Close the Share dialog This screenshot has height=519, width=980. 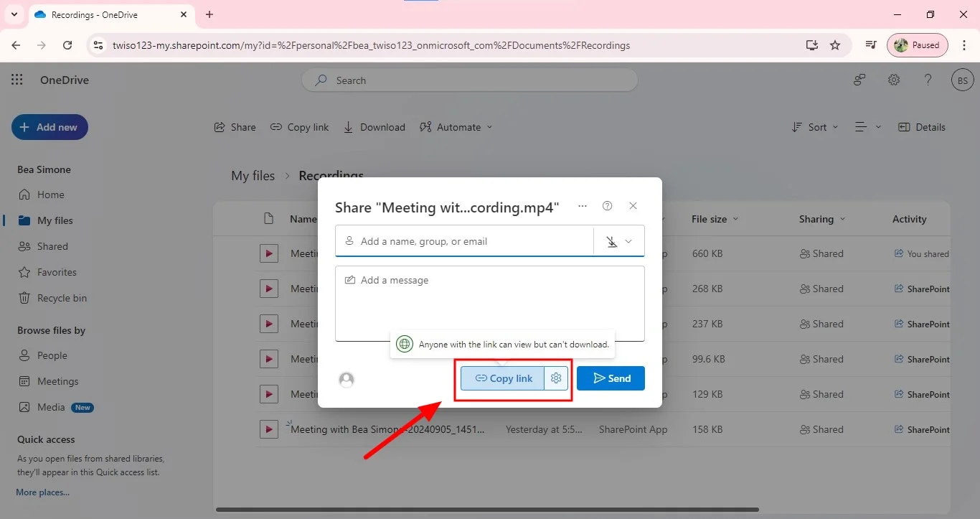tap(633, 206)
